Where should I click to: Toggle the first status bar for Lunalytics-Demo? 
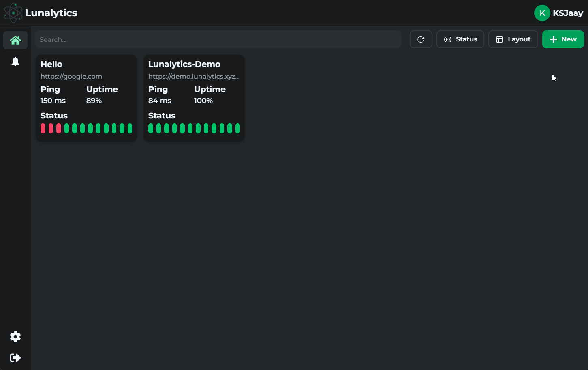tap(150, 128)
